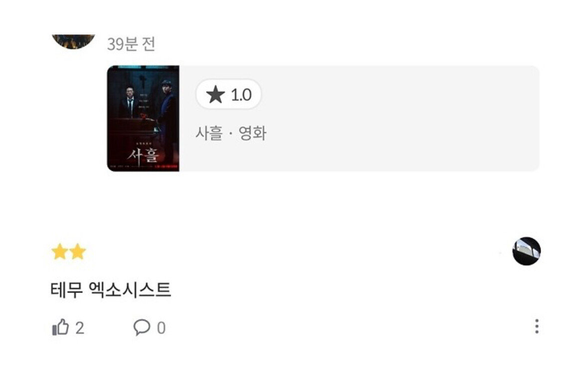
Task: Click the 39분 전 timestamp
Action: [x=131, y=44]
